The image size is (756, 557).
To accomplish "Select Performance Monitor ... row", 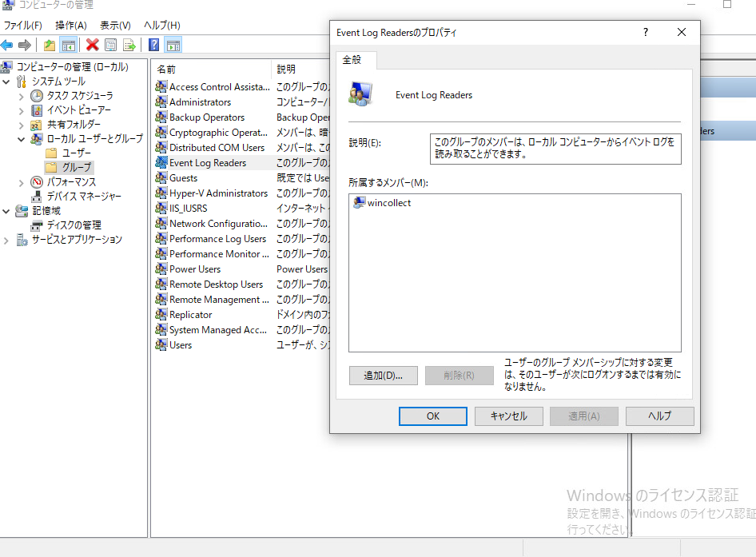I will [241, 253].
